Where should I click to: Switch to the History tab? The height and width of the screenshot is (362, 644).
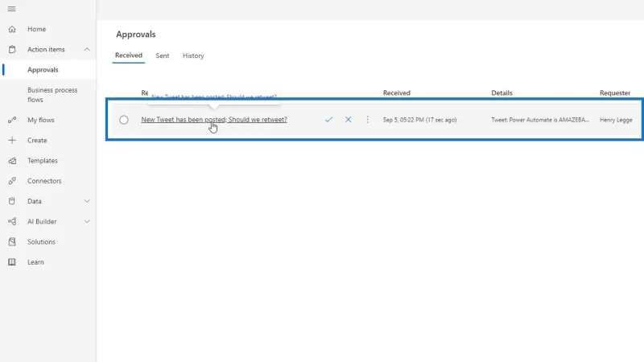193,56
